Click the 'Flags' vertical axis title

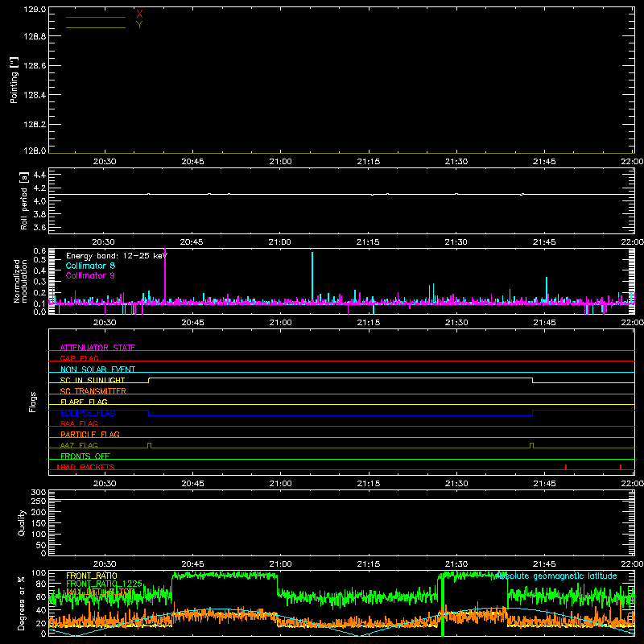coord(32,402)
